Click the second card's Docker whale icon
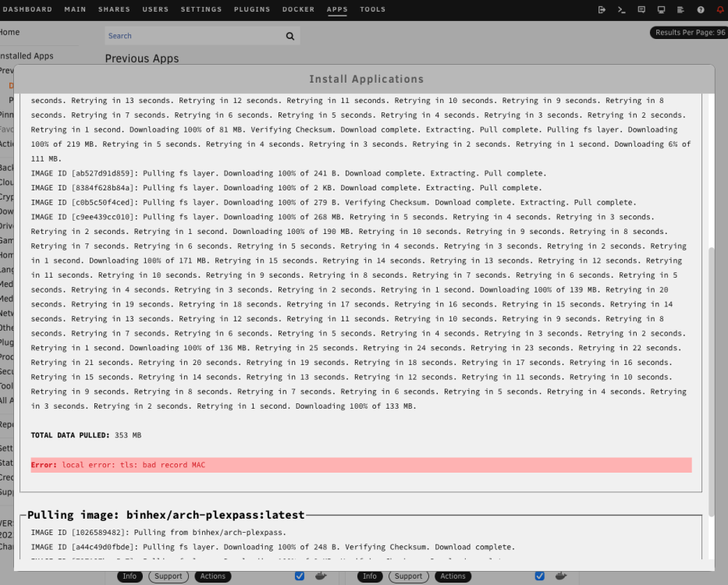 [561, 576]
